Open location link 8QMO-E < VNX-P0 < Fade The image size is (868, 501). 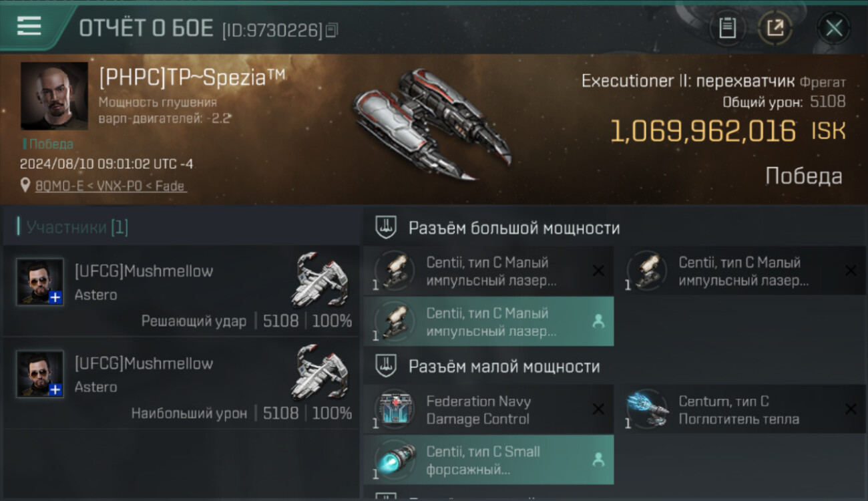pos(111,186)
